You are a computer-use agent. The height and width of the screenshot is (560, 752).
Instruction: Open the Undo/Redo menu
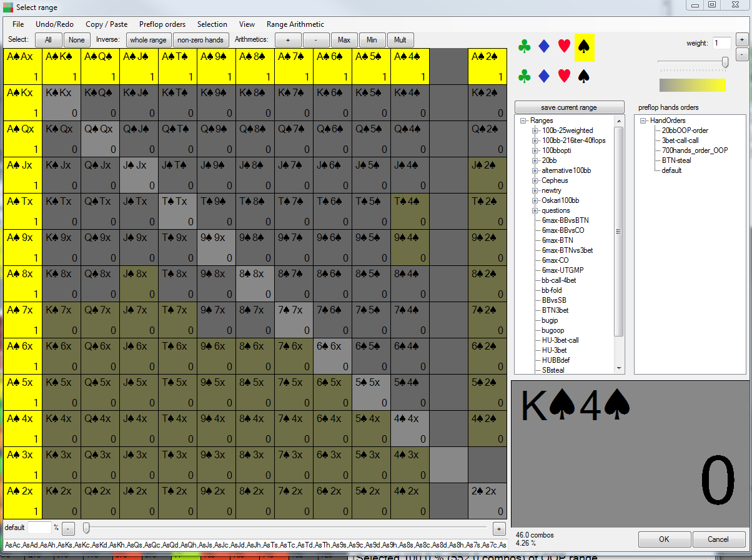click(54, 24)
